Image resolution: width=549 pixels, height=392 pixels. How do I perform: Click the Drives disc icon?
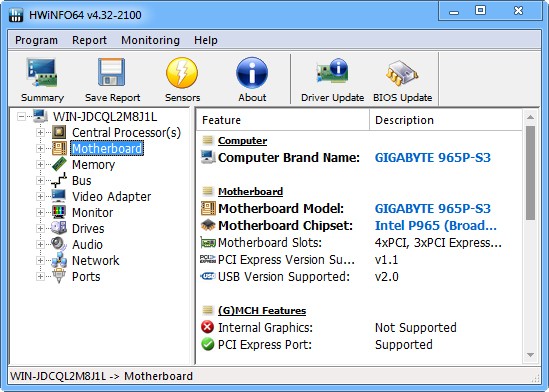tap(59, 228)
